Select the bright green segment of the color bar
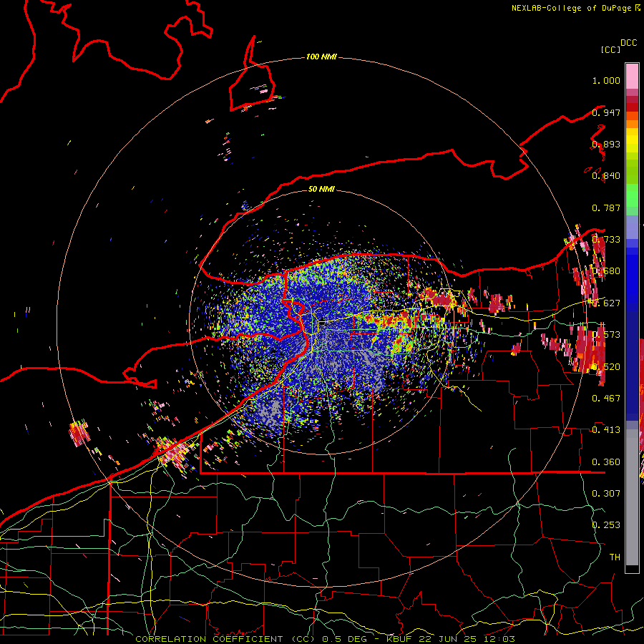 (x=632, y=196)
